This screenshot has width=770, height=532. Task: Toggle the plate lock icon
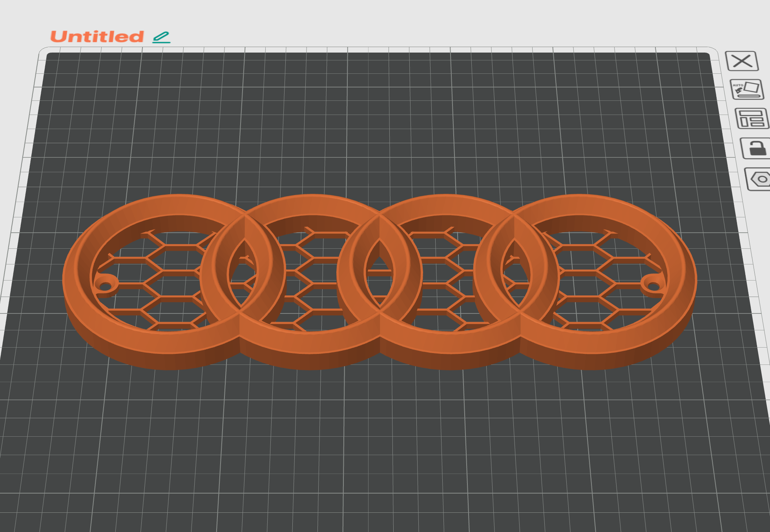(756, 148)
